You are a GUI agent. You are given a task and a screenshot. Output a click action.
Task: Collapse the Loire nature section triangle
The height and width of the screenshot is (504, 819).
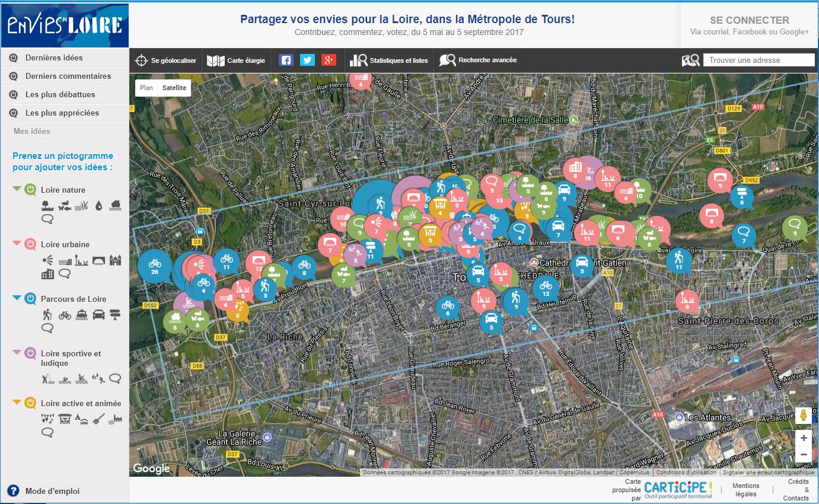pos(17,189)
